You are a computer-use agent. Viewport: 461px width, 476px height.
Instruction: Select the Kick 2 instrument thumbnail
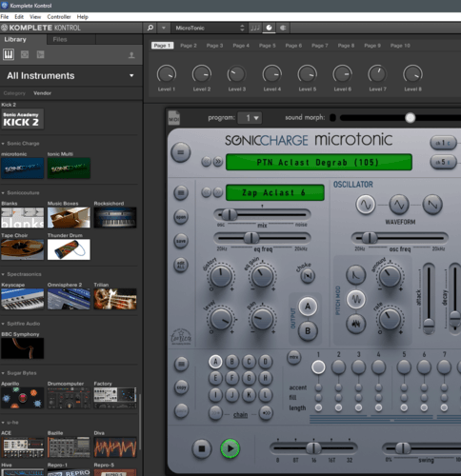(x=22, y=119)
